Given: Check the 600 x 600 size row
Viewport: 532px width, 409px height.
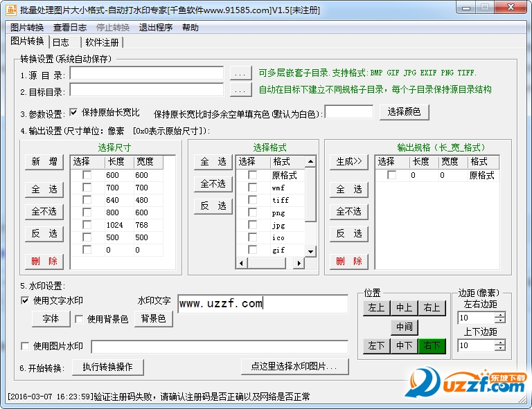Looking at the screenshot, I should point(87,175).
